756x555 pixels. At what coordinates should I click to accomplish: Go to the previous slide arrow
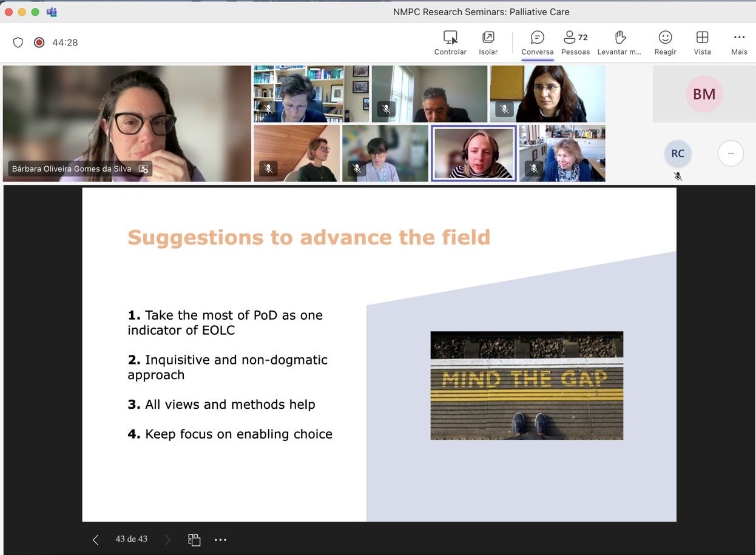95,540
